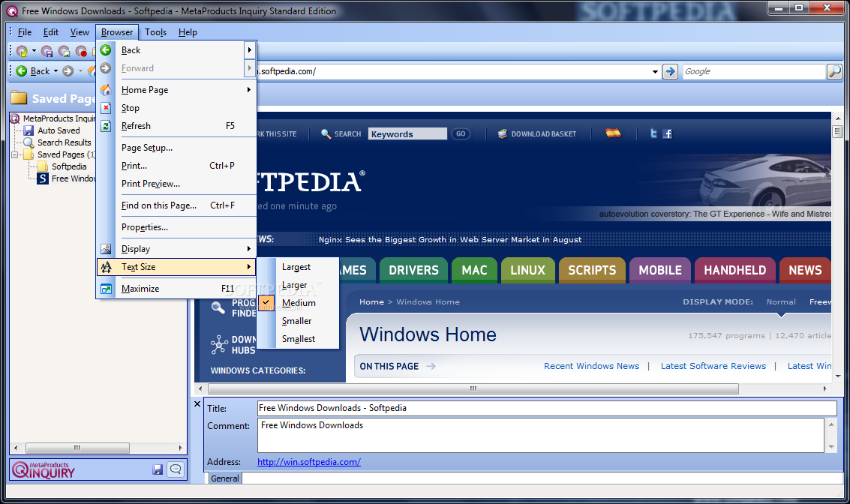850x504 pixels.
Task: Click the tree panel horizontal scrollbar thumb
Action: pos(77,448)
